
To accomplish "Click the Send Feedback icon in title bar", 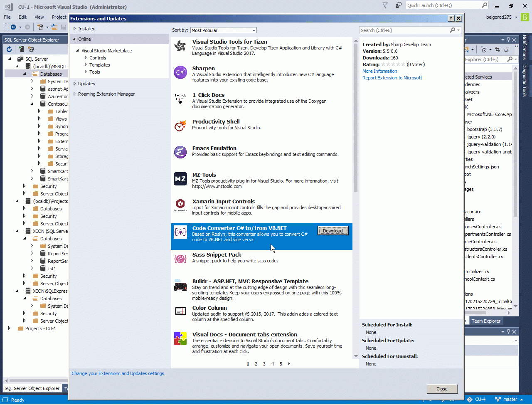I will [x=398, y=5].
